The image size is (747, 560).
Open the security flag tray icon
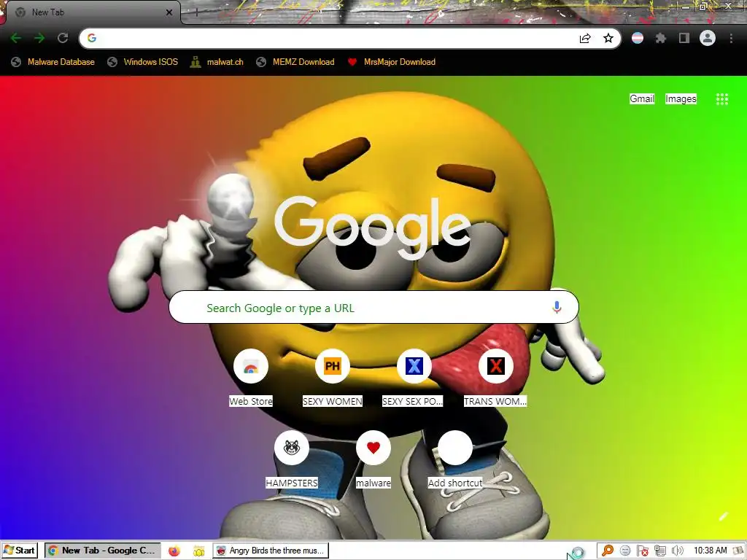(x=642, y=551)
